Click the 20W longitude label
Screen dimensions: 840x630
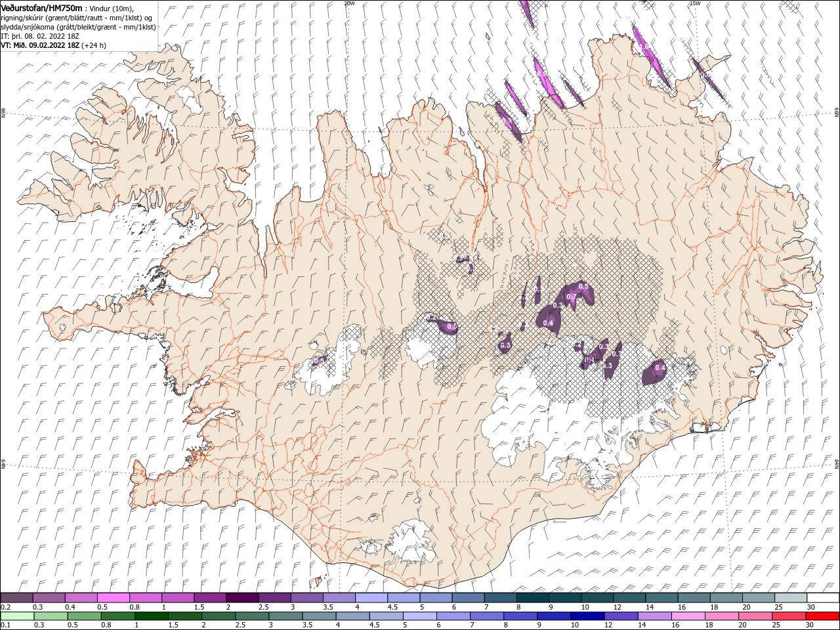[349, 3]
